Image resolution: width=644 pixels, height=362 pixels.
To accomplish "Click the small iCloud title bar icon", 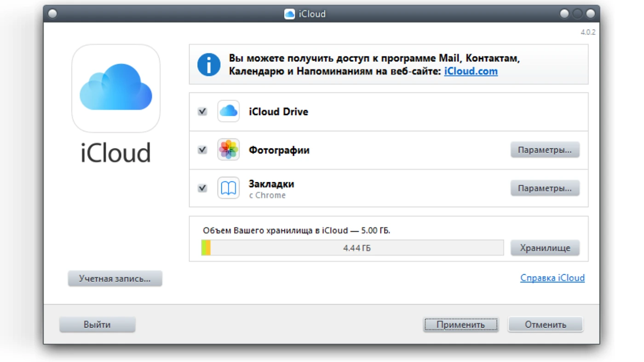I will coord(289,14).
